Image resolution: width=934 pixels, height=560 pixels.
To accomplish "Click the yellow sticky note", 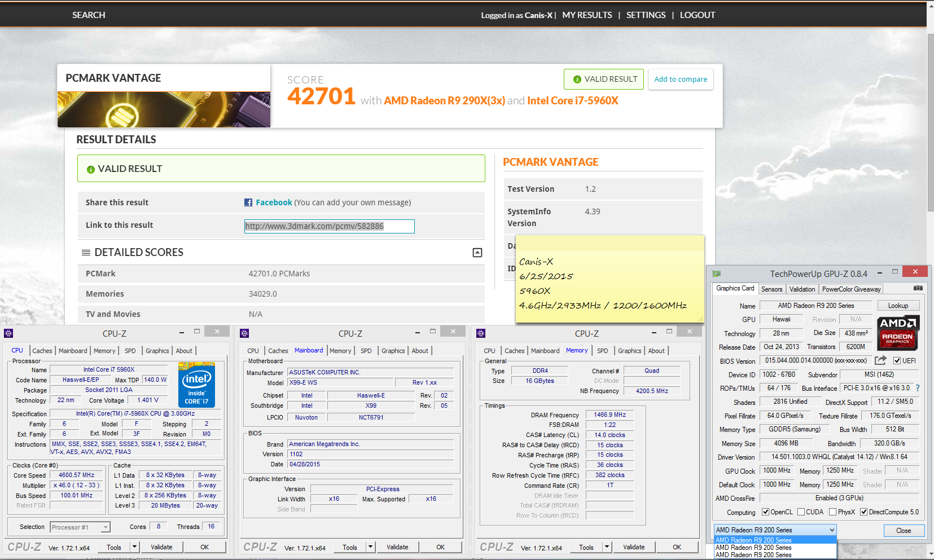I will pyautogui.click(x=609, y=279).
